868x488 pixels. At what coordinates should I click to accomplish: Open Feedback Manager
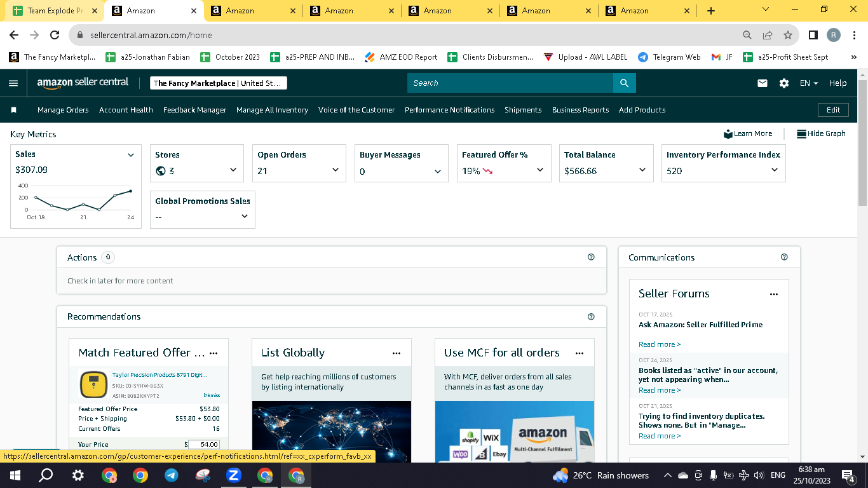(194, 110)
